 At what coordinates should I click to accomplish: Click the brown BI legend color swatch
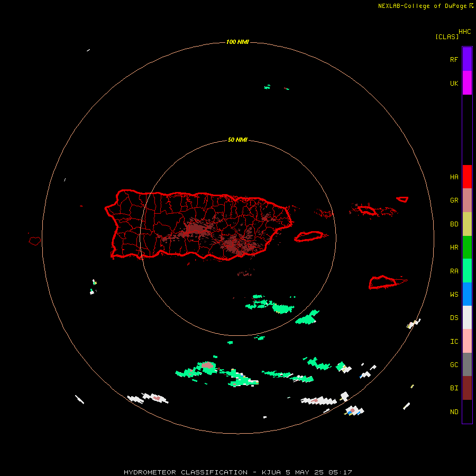[467, 388]
